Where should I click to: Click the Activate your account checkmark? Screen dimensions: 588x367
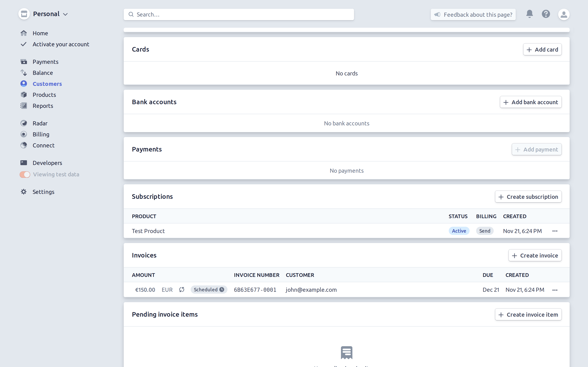23,44
